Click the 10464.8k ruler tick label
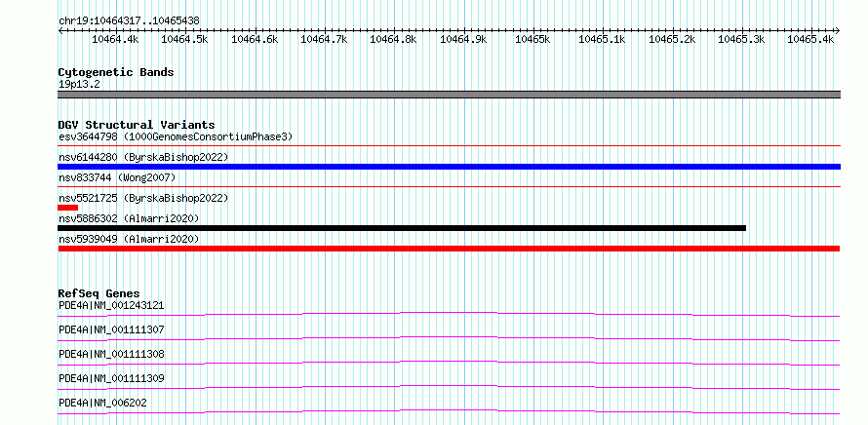This screenshot has height=425, width=868. click(393, 39)
